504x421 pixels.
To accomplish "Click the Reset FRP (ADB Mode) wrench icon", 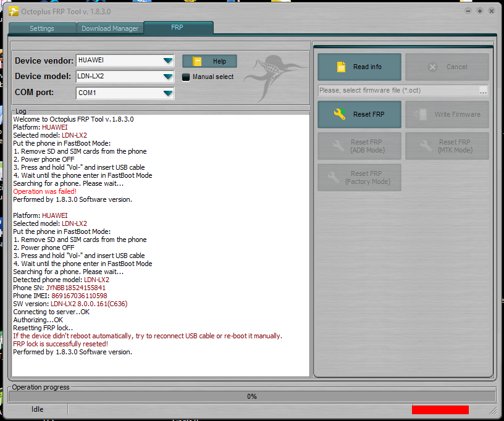I will coord(338,146).
